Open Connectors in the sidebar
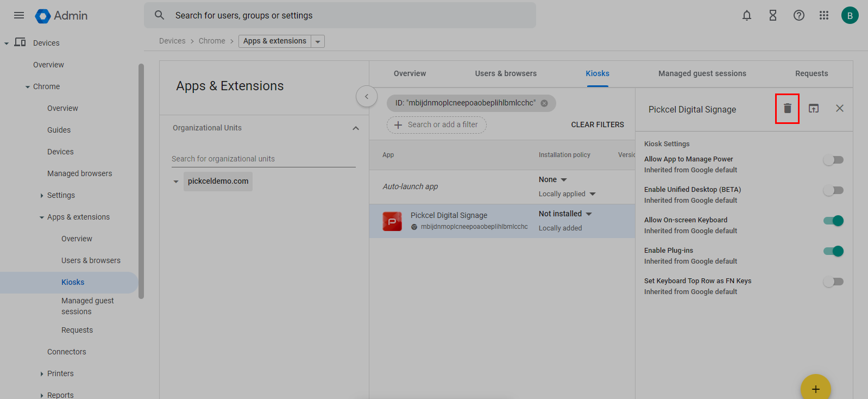Screen dimensions: 868x399 point(66,352)
